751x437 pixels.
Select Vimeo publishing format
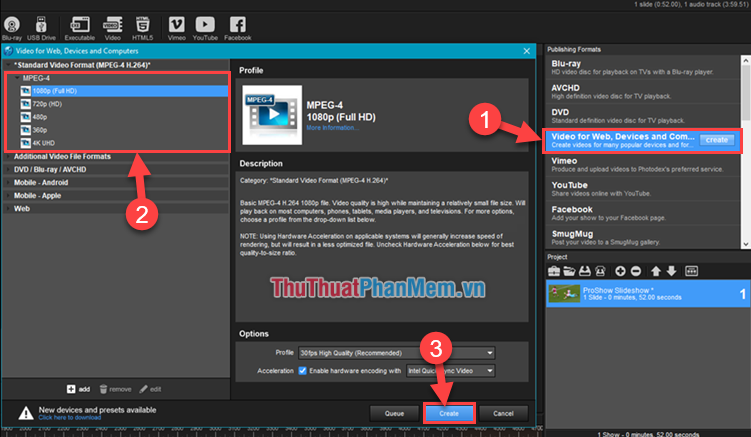643,164
